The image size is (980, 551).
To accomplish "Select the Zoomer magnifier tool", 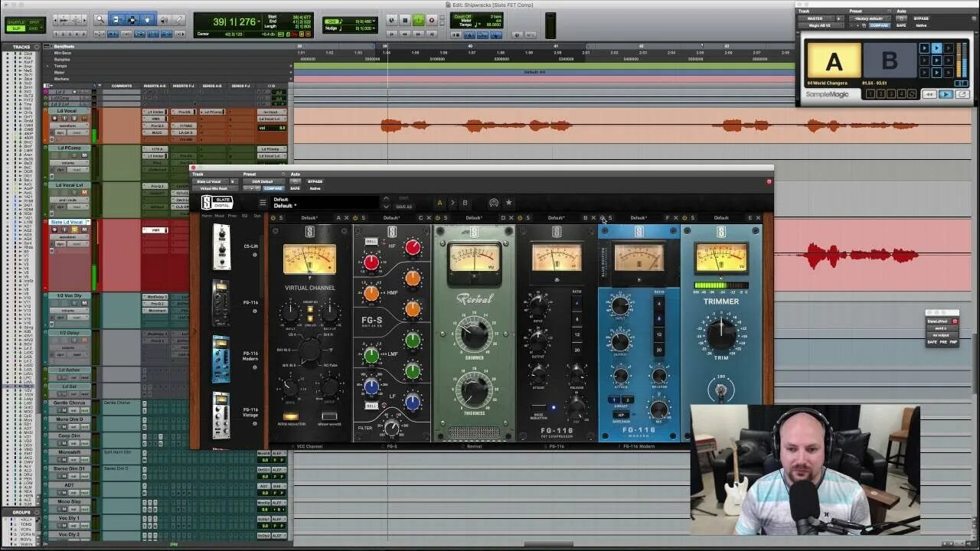I will pos(100,20).
